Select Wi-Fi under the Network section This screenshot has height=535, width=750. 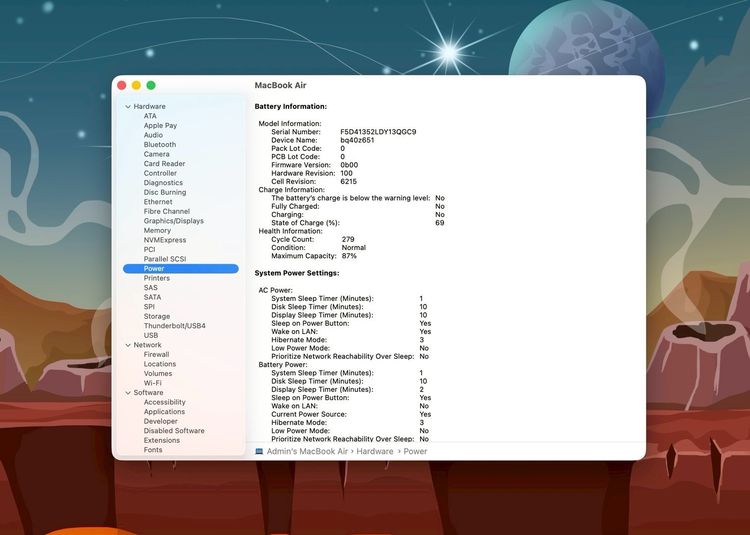point(152,383)
